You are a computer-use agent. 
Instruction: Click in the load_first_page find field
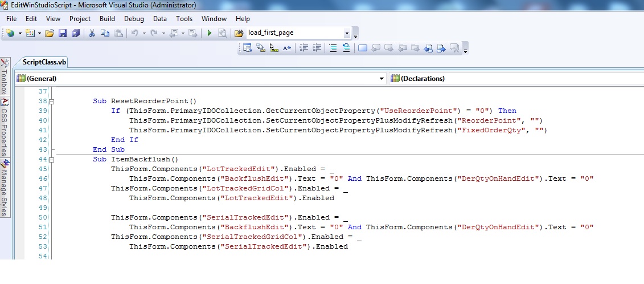294,33
